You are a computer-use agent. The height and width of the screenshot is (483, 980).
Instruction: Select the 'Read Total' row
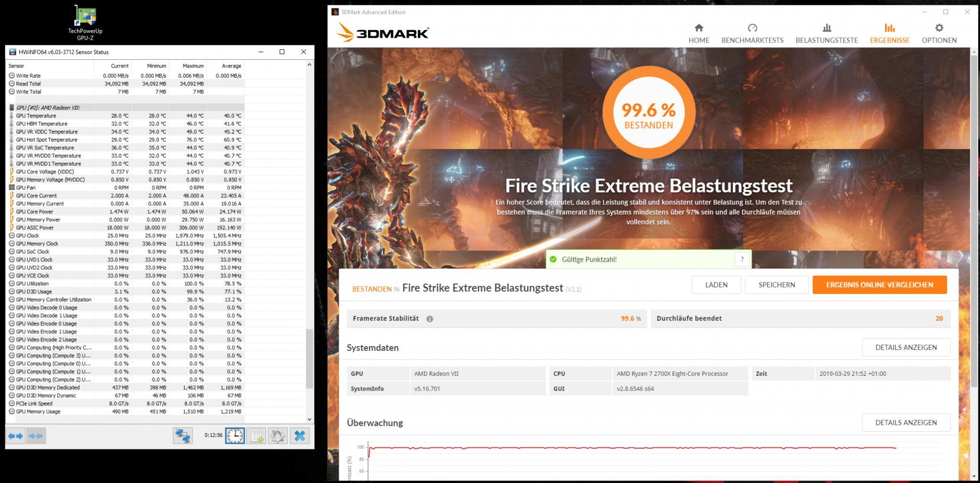126,83
